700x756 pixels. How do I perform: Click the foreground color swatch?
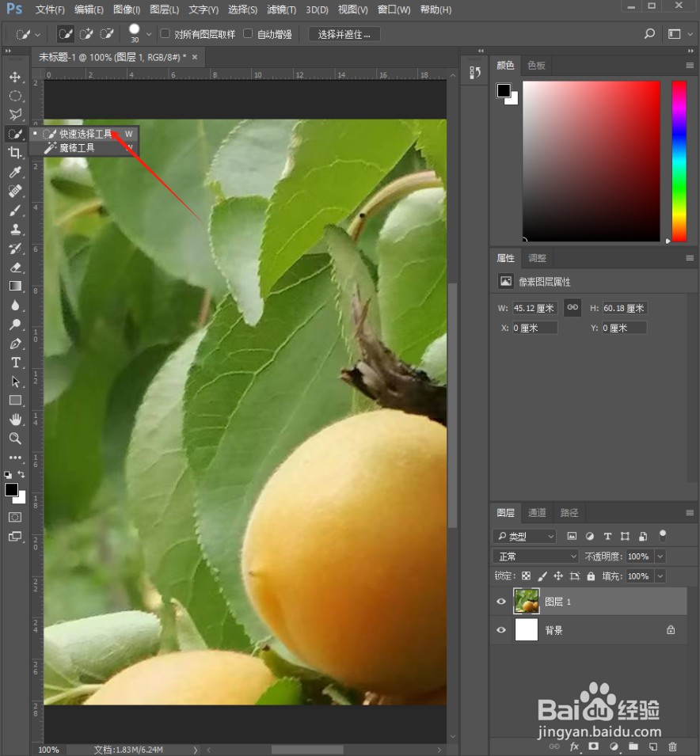click(11, 489)
